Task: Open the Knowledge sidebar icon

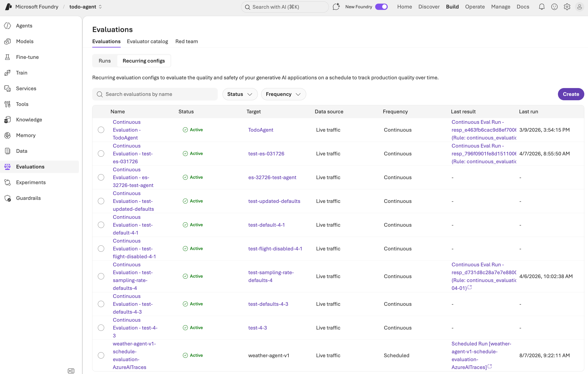Action: pyautogui.click(x=8, y=120)
